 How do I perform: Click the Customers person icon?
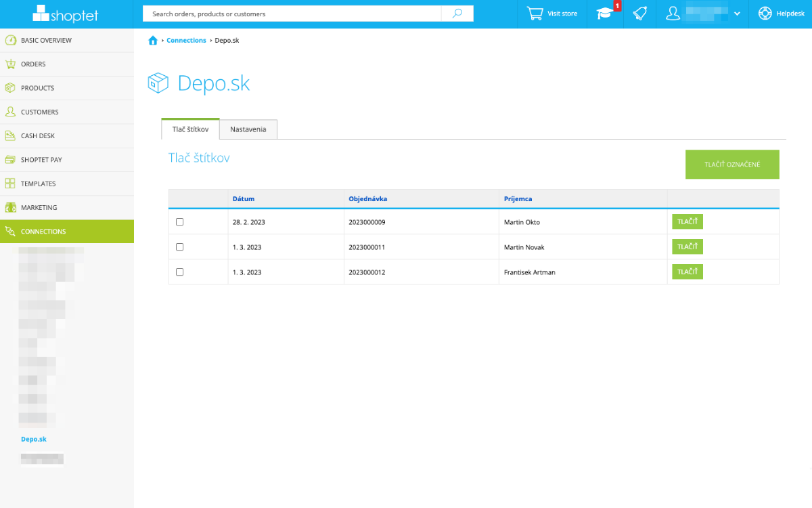10,112
